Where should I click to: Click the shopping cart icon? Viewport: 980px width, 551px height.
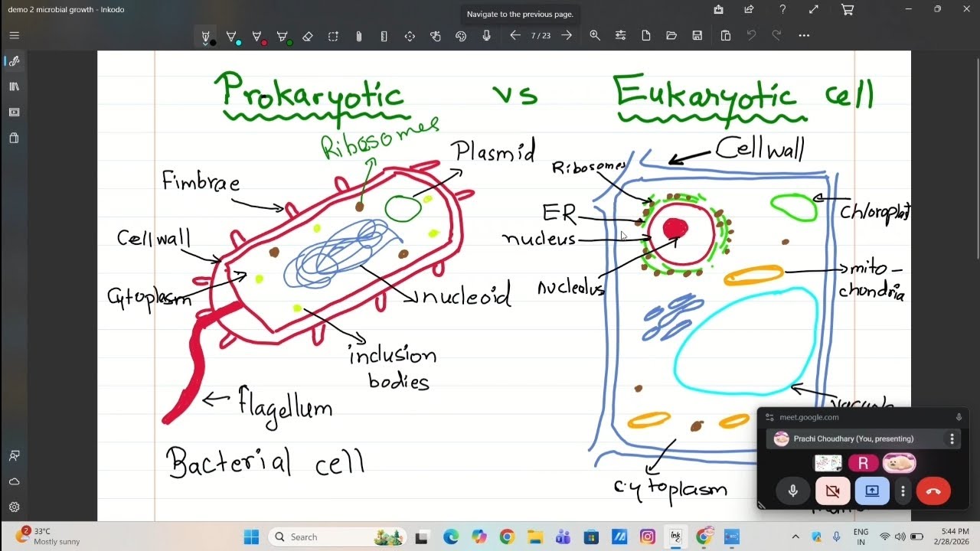tap(847, 9)
